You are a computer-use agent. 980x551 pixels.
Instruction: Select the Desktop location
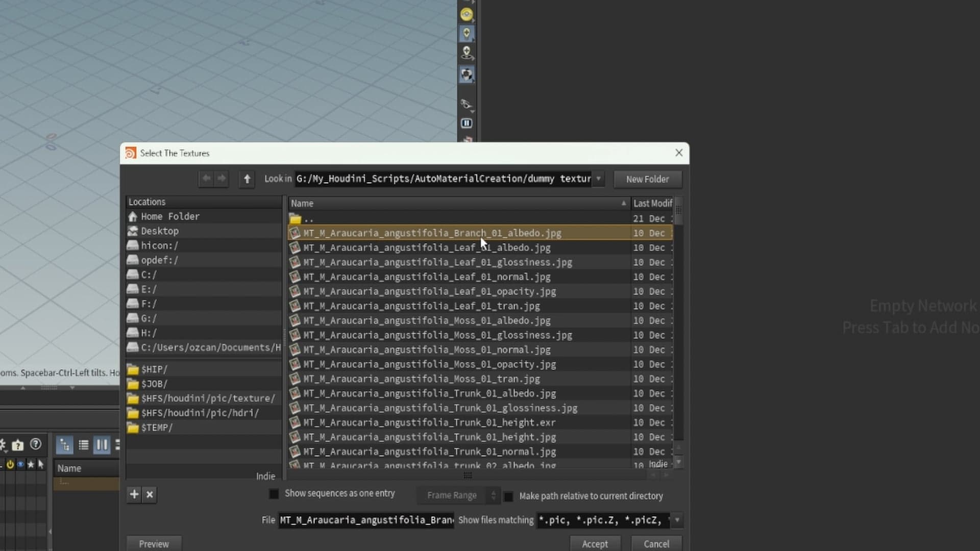[160, 231]
